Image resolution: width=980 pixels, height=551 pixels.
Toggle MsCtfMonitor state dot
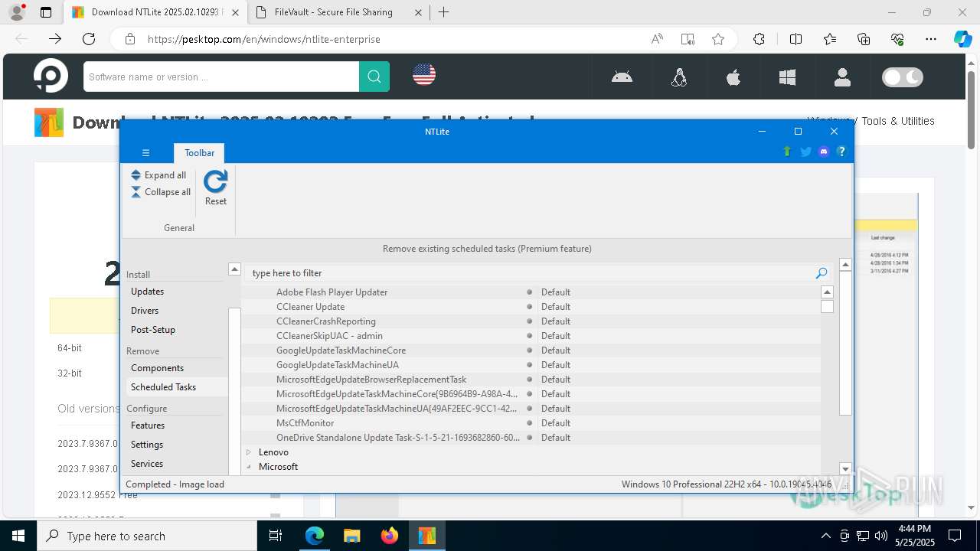click(x=529, y=423)
